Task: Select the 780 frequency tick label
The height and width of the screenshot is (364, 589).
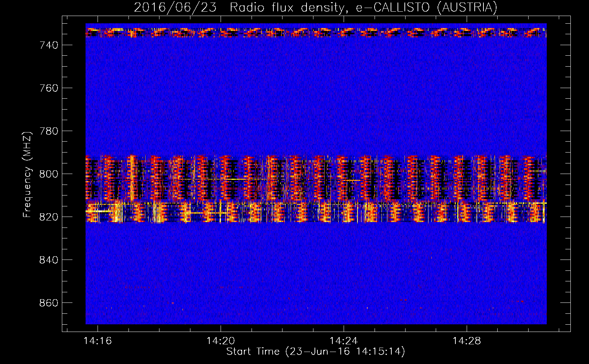Action: point(49,131)
